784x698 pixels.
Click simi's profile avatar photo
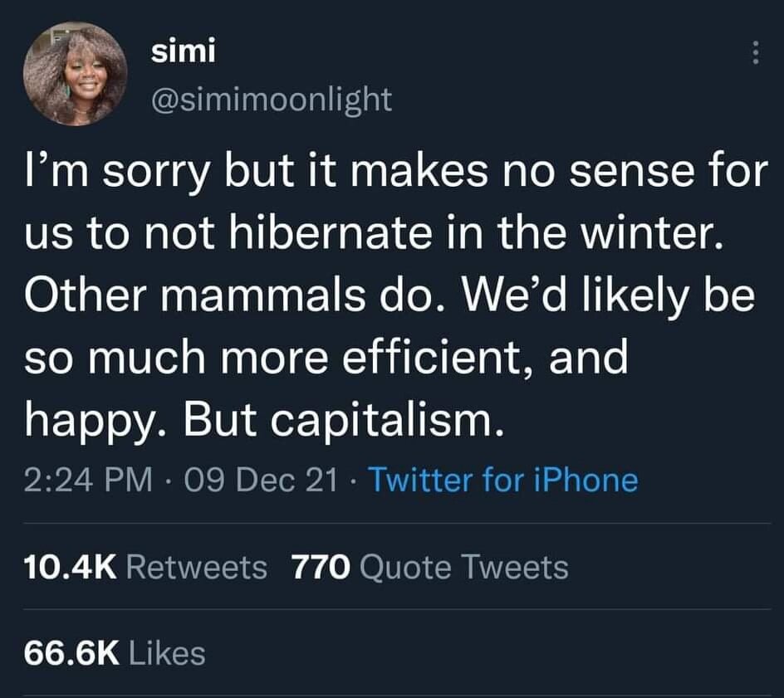pyautogui.click(x=76, y=75)
